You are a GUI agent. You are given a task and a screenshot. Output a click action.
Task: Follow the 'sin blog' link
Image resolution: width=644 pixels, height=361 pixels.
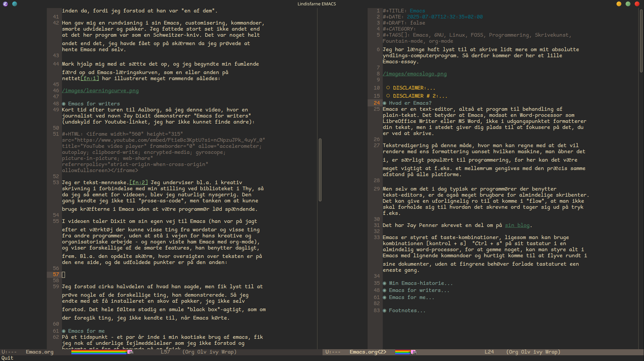517,225
